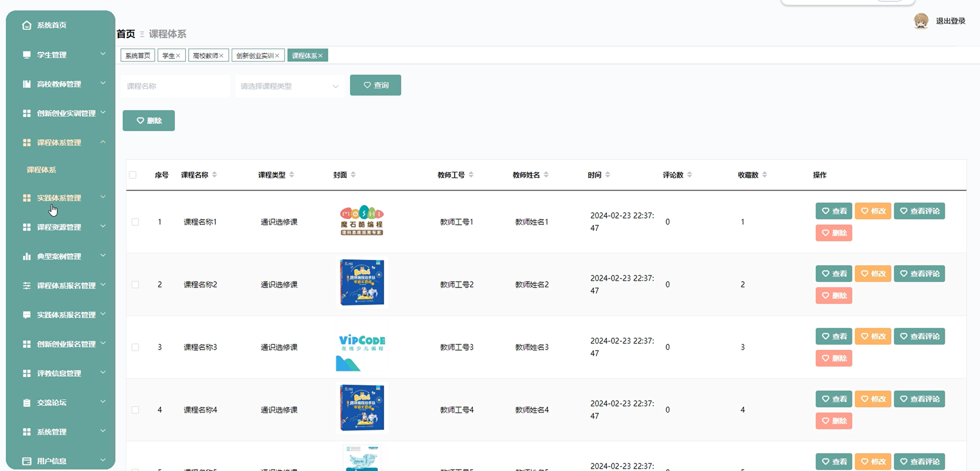Screen dimensions: 980x471
Task: Check the row checkbox for 课程名称3
Action: 135,347
